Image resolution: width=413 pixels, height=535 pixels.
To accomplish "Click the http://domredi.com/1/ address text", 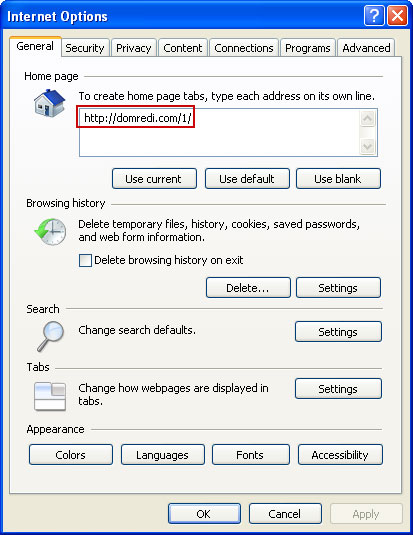I will pyautogui.click(x=138, y=118).
